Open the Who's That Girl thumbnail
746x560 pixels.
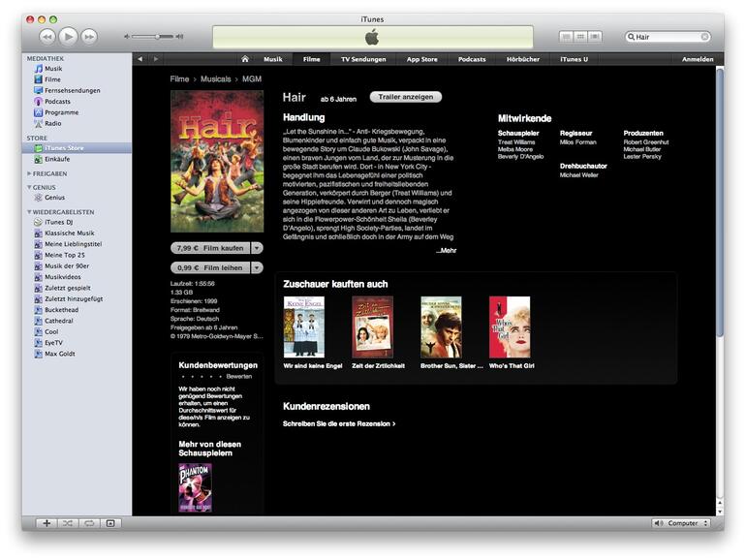(510, 327)
